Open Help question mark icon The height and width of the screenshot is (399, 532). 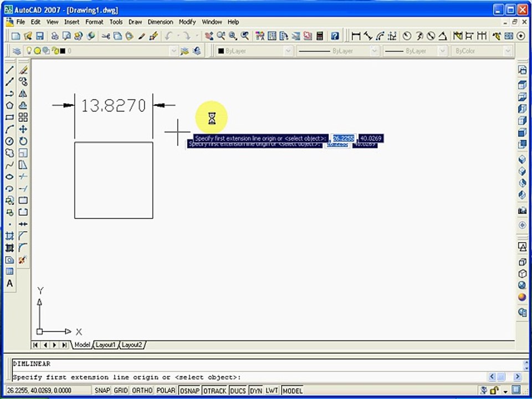point(335,36)
